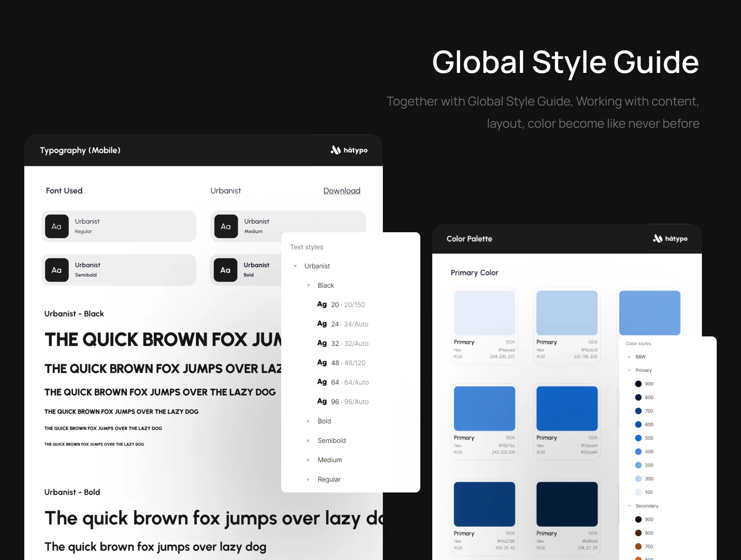
Task: Click the 'Urbanist - Black' heading
Action: pyautogui.click(x=74, y=314)
